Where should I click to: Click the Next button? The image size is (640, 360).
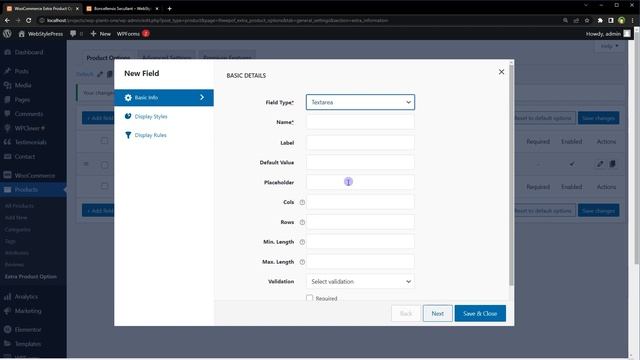click(438, 313)
